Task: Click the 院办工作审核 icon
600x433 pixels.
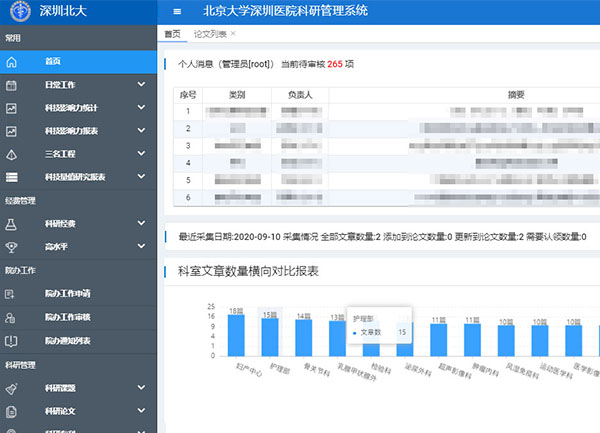Action: click(11, 317)
